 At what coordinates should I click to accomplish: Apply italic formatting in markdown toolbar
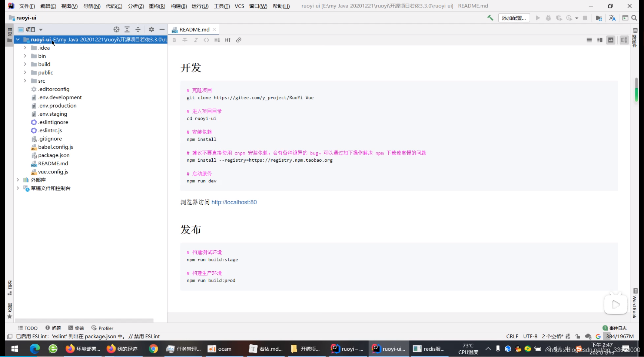tap(196, 40)
